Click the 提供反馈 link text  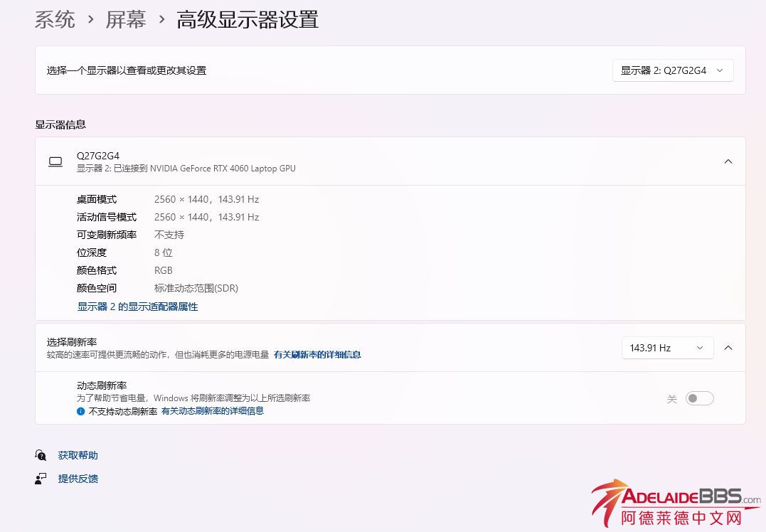[x=78, y=479]
